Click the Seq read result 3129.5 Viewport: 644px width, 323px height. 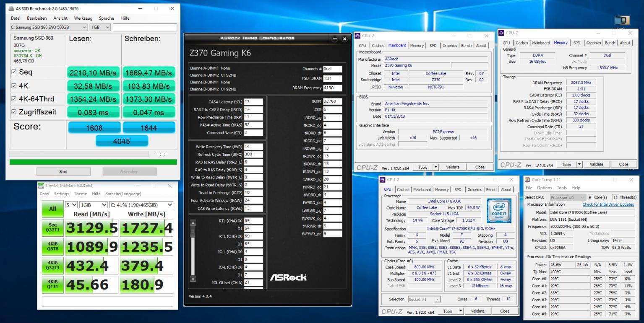tap(92, 228)
